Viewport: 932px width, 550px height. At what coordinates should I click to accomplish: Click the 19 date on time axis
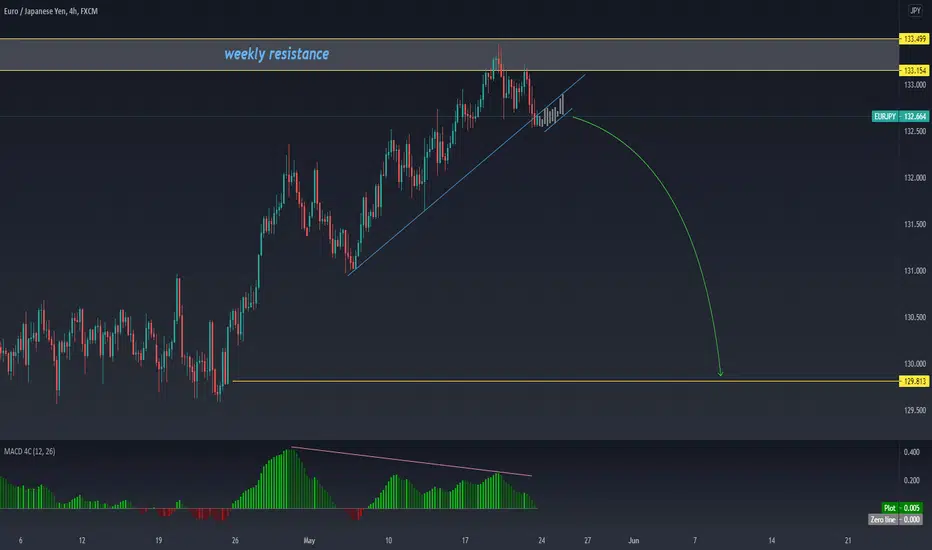coord(159,540)
